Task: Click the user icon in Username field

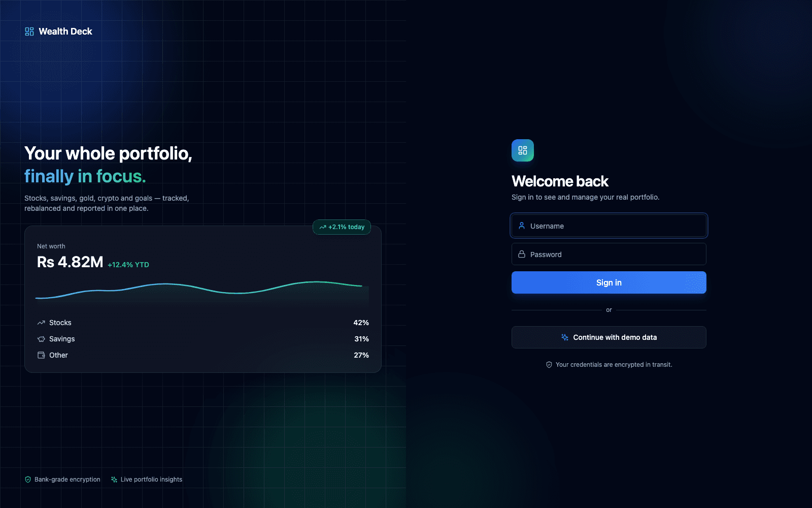Action: tap(522, 226)
